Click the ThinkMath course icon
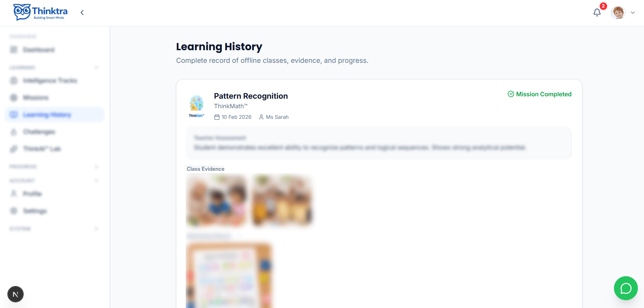Screen dimensions: 644x308 point(197,104)
